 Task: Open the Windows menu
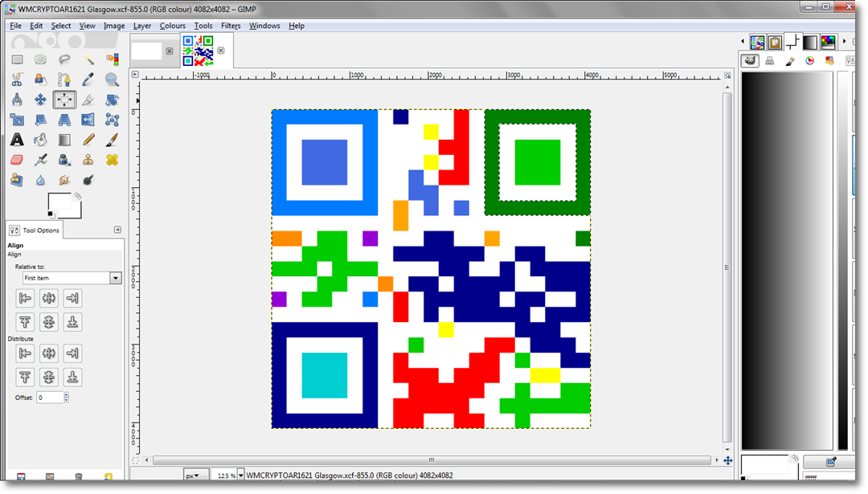tap(264, 26)
